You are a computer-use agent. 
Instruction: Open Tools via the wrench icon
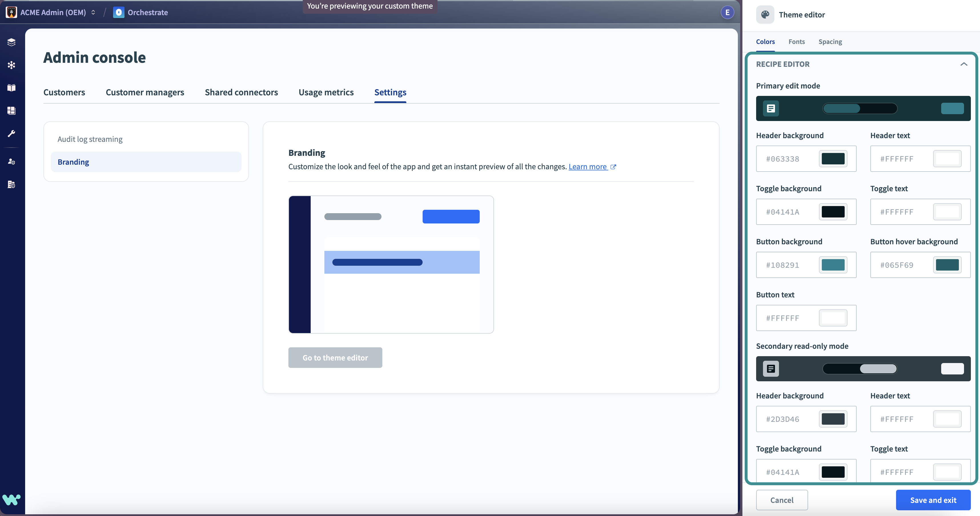click(x=11, y=134)
